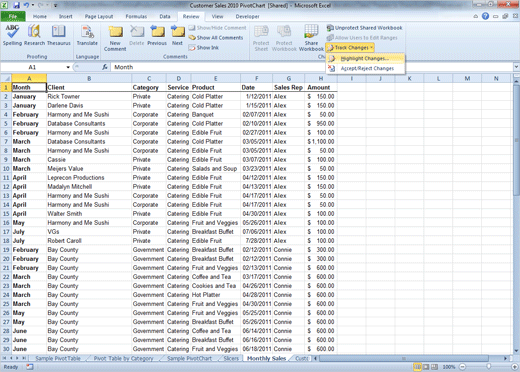This screenshot has height=372, width=520.
Task: Choose Highlight Changes menu item
Action: [x=365, y=59]
